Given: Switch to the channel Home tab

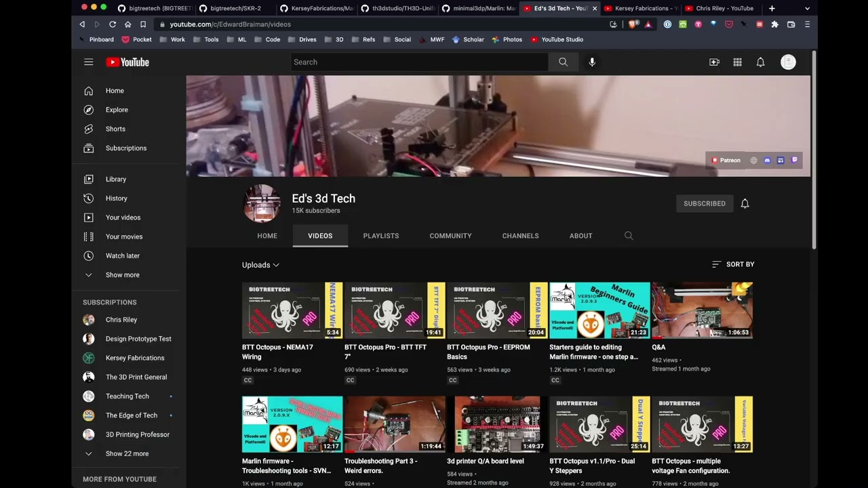Looking at the screenshot, I should point(267,236).
